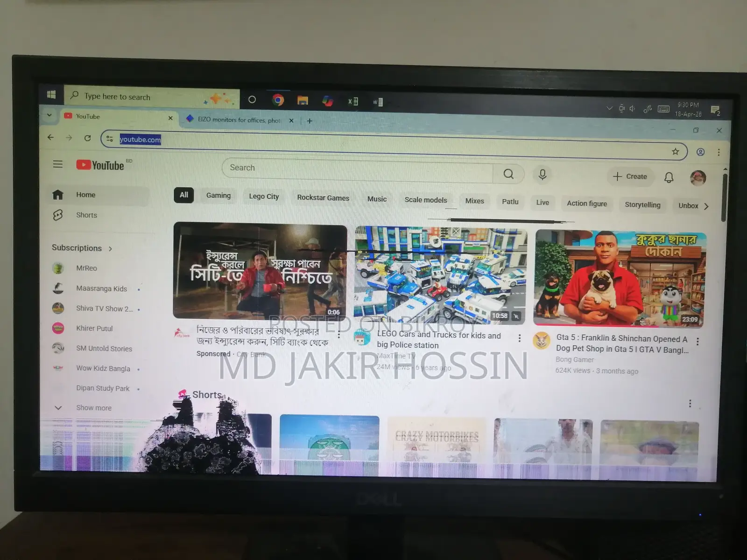The width and height of the screenshot is (747, 560).
Task: Open the Chrome profile menu
Action: (700, 152)
